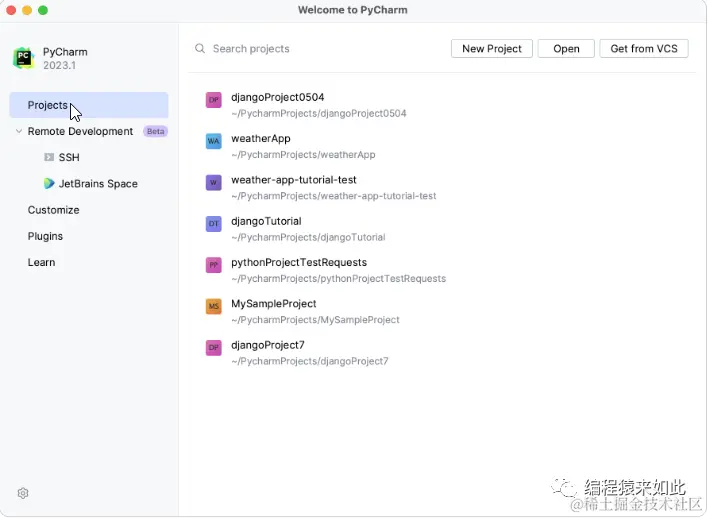The image size is (708, 518).
Task: Open project djangoTutorial
Action: [x=266, y=221]
